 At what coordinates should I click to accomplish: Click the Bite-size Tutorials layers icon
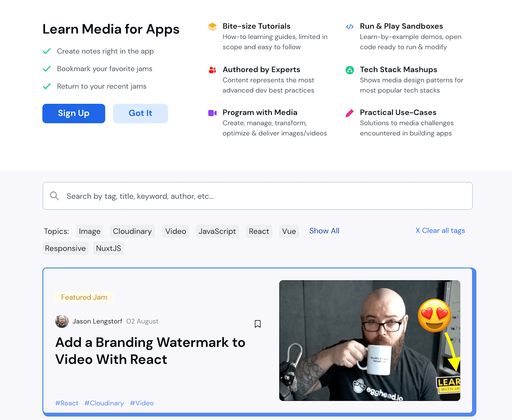[212, 27]
